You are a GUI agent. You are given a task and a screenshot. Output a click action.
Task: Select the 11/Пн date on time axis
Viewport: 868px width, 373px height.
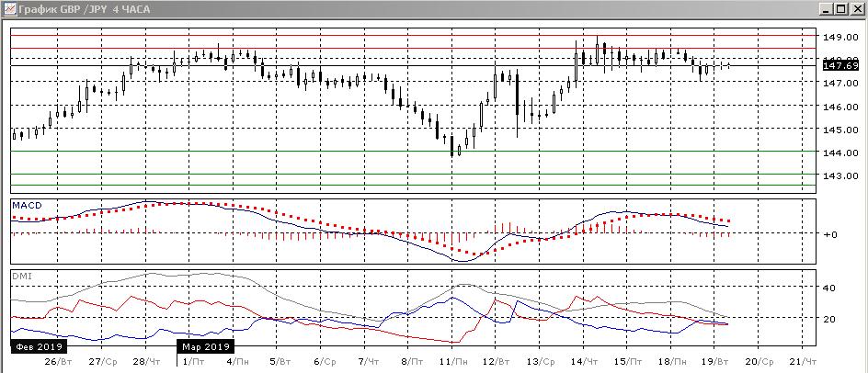pos(450,363)
